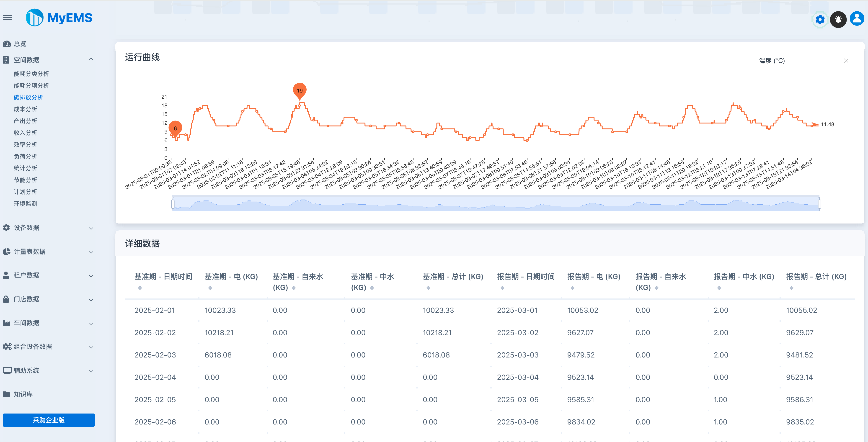Click the 采购企业版 button
This screenshot has width=868, height=442.
click(49, 420)
